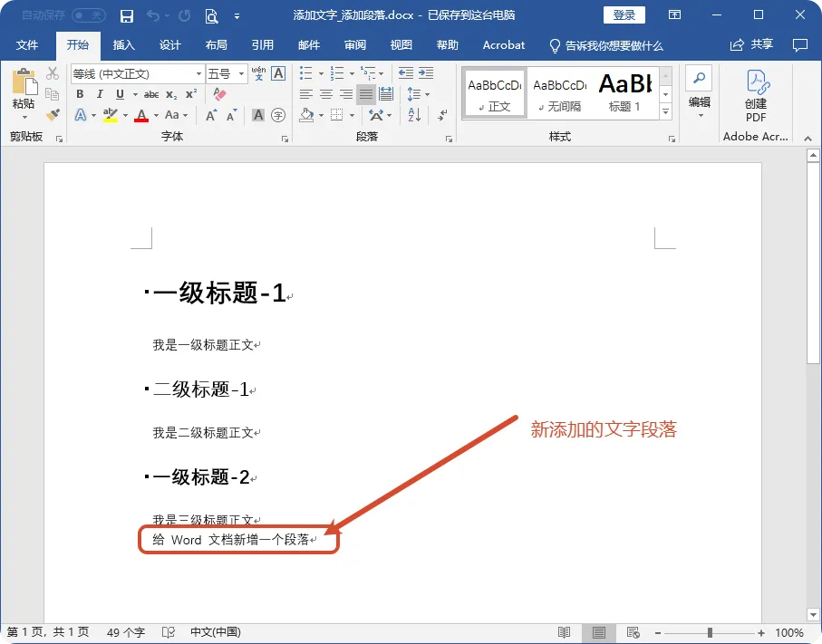Open the 文件 tab

(27, 45)
